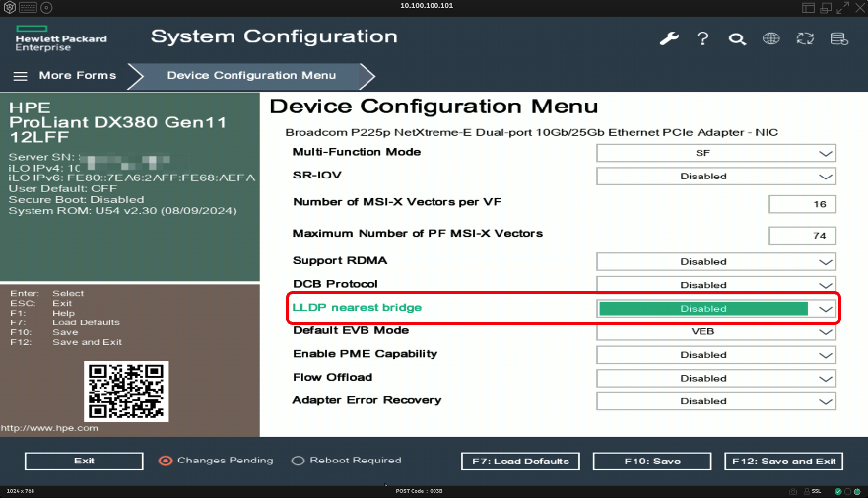Toggle console full screen arrows icon

pyautogui.click(x=843, y=8)
